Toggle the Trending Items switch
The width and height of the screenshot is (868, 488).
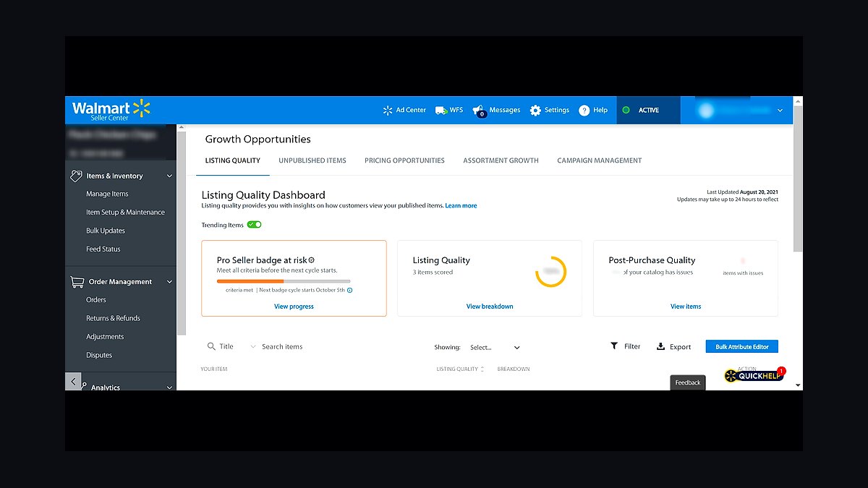tap(254, 225)
